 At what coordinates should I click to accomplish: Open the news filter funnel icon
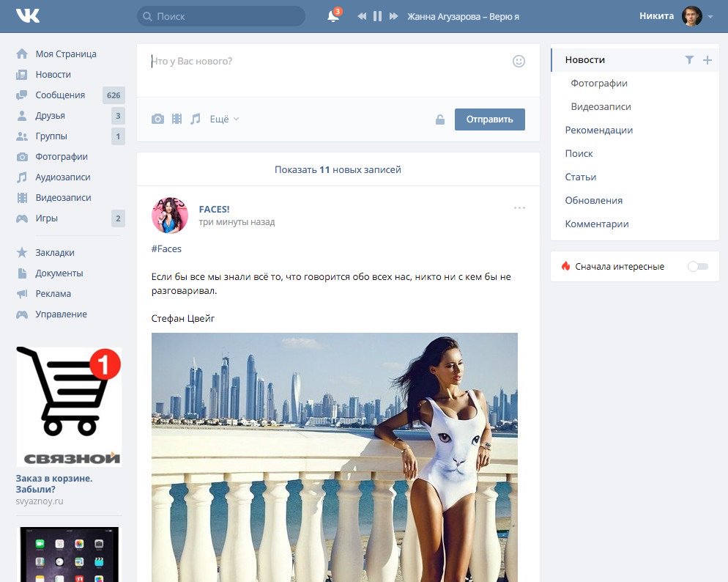pos(689,60)
